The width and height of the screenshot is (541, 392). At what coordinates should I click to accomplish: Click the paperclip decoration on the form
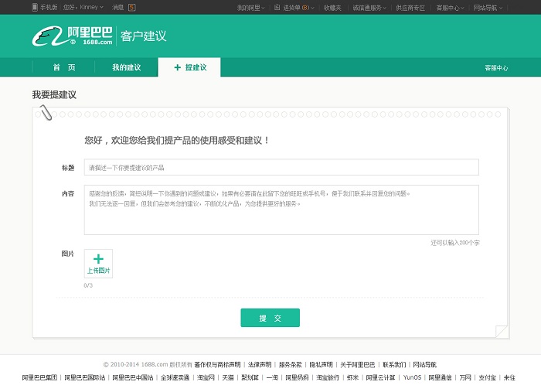coord(46,113)
